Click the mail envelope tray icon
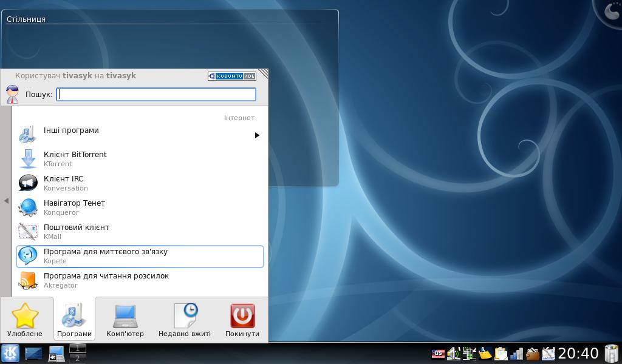 [x=549, y=353]
